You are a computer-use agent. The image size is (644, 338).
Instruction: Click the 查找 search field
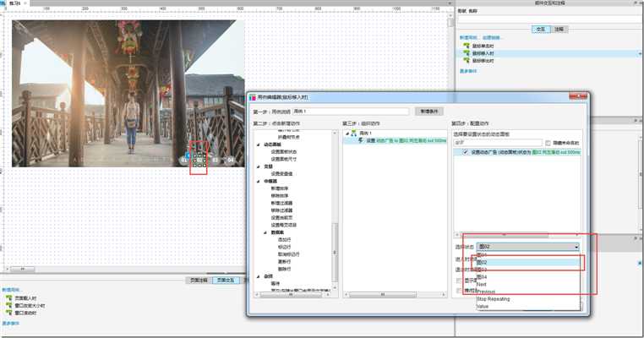click(498, 143)
